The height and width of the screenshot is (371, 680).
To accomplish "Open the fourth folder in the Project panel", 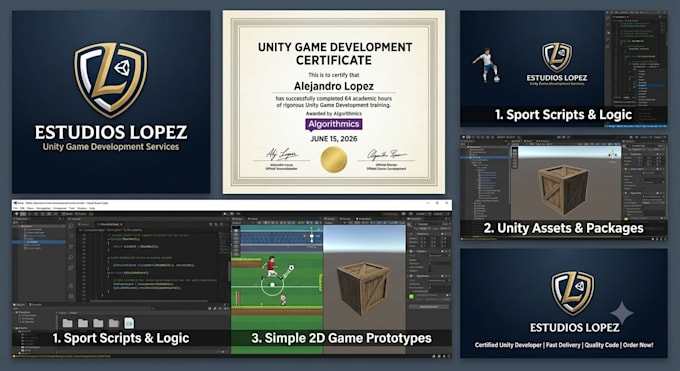I will click(x=114, y=323).
